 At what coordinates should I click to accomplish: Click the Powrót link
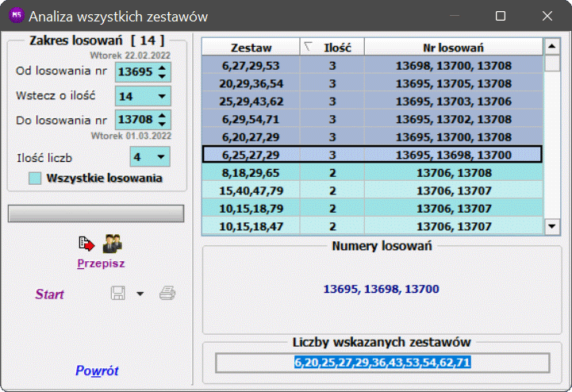point(97,371)
